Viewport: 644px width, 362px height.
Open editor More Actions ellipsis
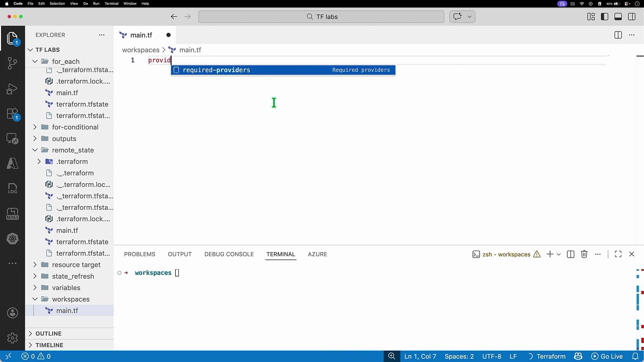[632, 35]
